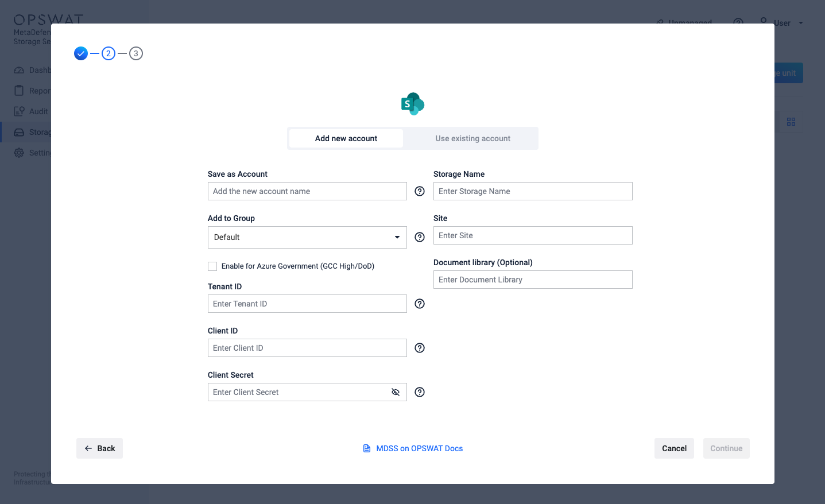Screen dimensions: 825x504
Task: Open help for Save as Account
Action: click(x=420, y=191)
